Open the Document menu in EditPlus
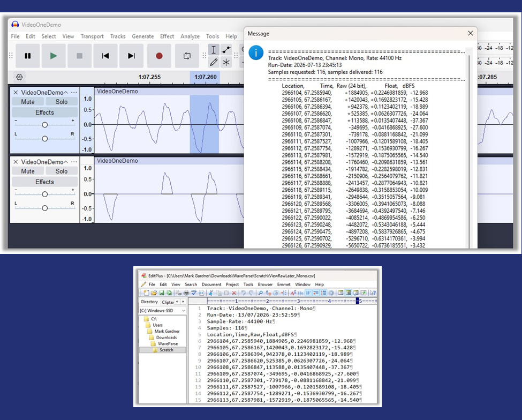The height and width of the screenshot is (420, 522). (211, 284)
